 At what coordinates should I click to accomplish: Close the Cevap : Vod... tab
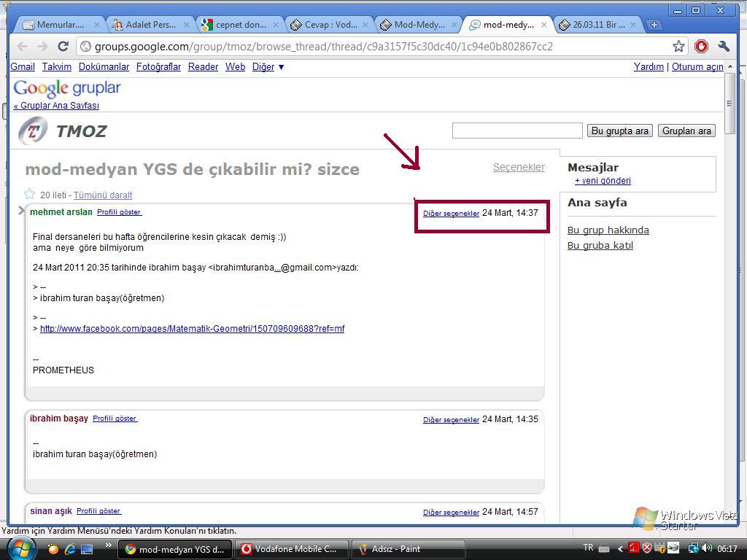[x=365, y=25]
